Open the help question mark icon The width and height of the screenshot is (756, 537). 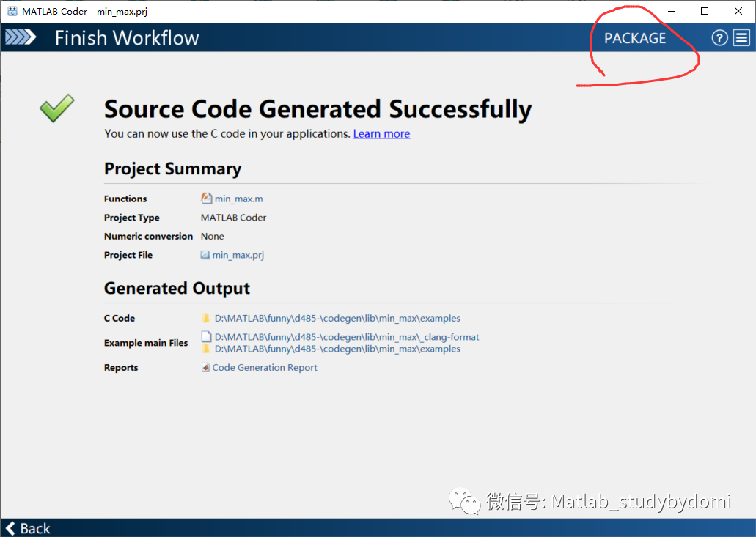pos(719,37)
